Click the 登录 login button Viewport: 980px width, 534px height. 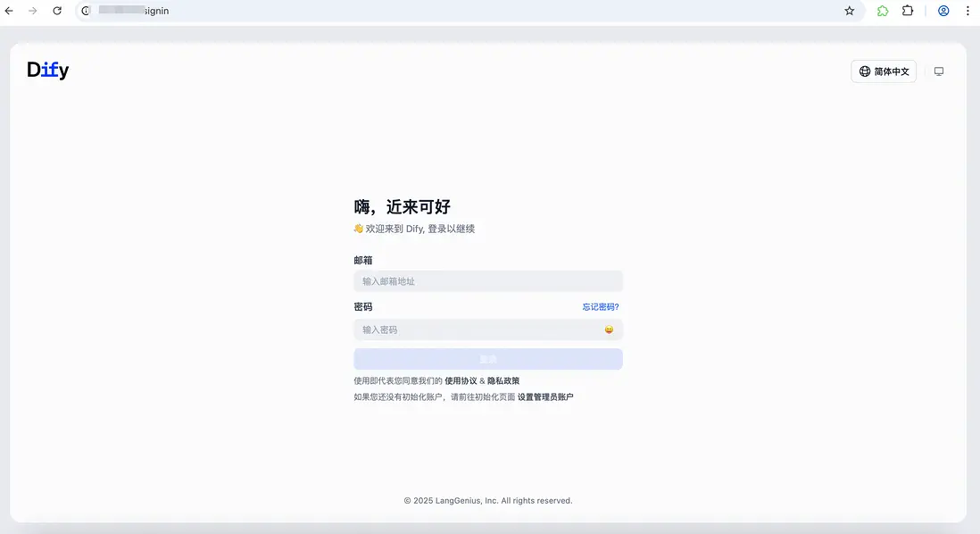[x=487, y=358]
